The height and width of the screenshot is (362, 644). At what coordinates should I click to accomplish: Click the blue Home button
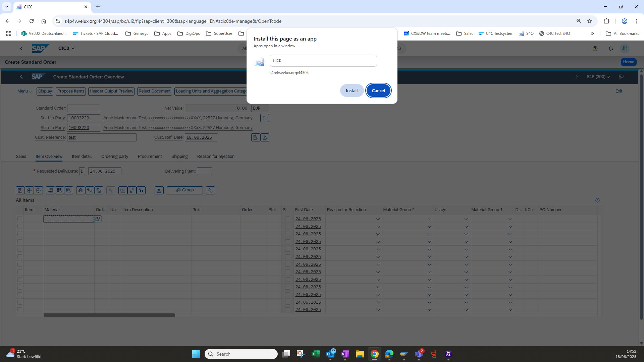click(x=629, y=62)
